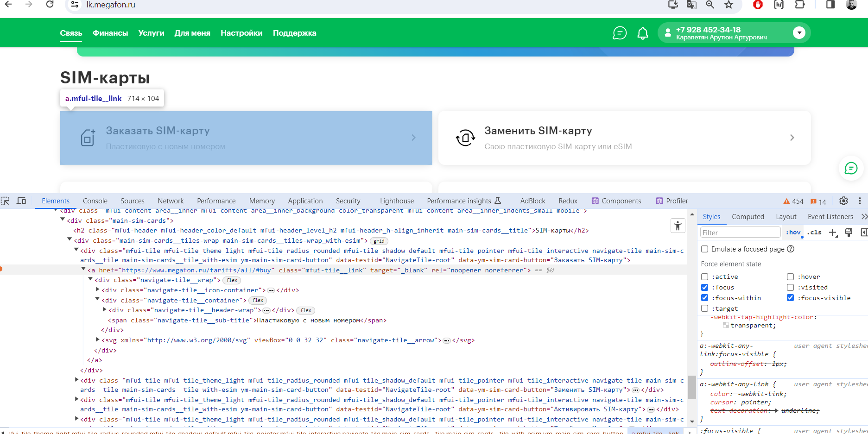Open the Услуги menu

[x=151, y=33]
